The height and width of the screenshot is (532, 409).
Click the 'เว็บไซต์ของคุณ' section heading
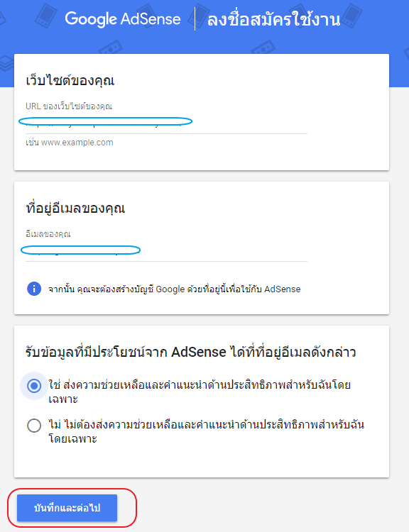pyautogui.click(x=70, y=81)
